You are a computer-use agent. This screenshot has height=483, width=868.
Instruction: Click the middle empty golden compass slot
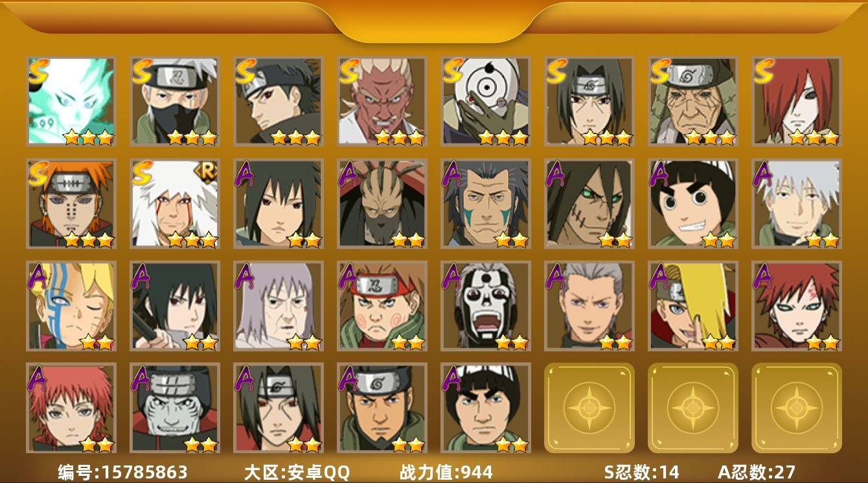pyautogui.click(x=693, y=408)
